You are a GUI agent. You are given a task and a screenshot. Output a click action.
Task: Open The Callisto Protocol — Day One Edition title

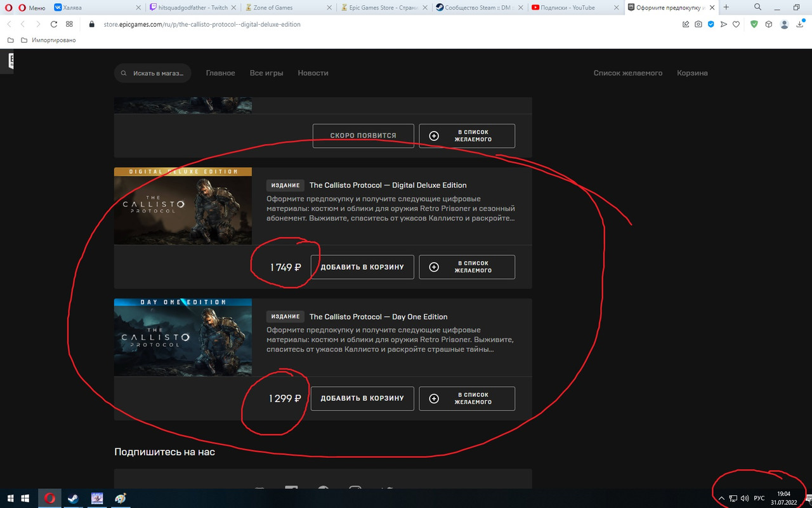(378, 317)
